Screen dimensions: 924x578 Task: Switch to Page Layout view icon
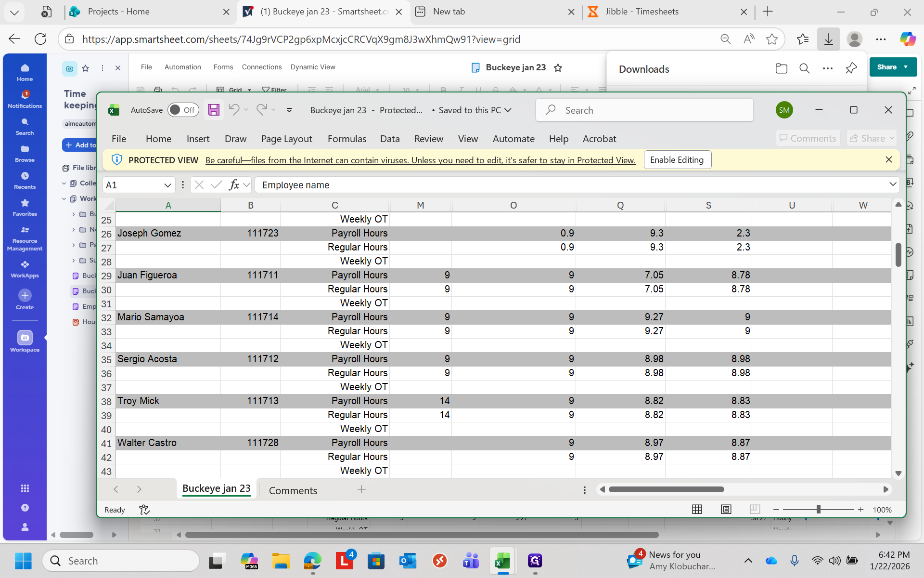[726, 510]
